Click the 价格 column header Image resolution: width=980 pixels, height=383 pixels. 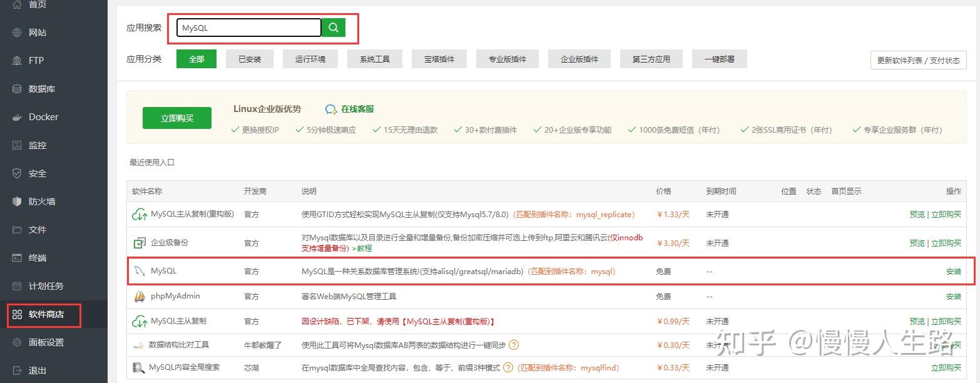[x=663, y=191]
